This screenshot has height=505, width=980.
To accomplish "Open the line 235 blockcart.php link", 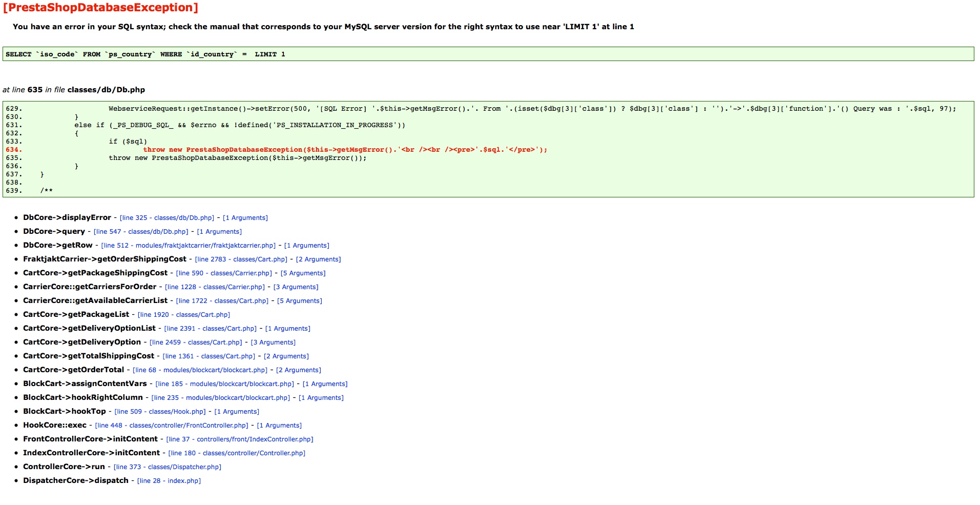I will click(221, 398).
